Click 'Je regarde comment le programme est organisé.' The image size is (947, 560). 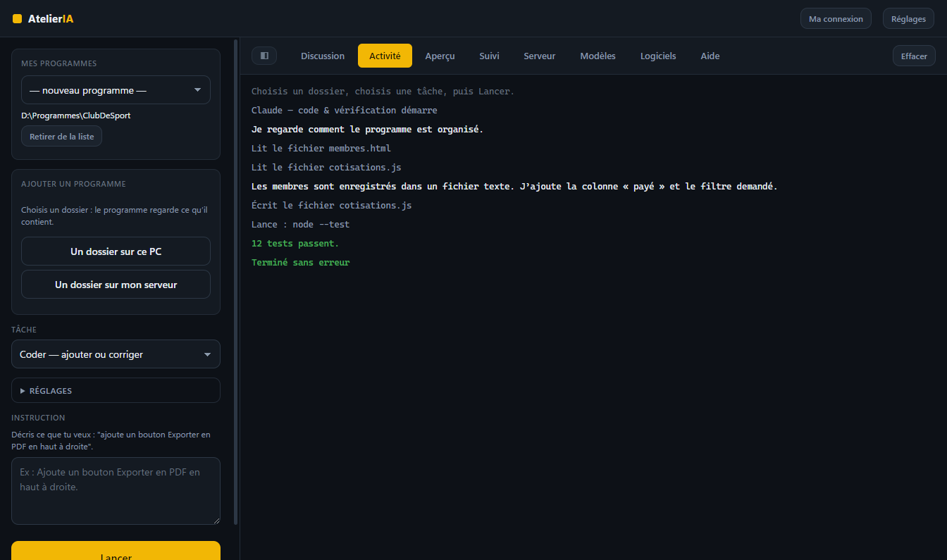pyautogui.click(x=367, y=130)
